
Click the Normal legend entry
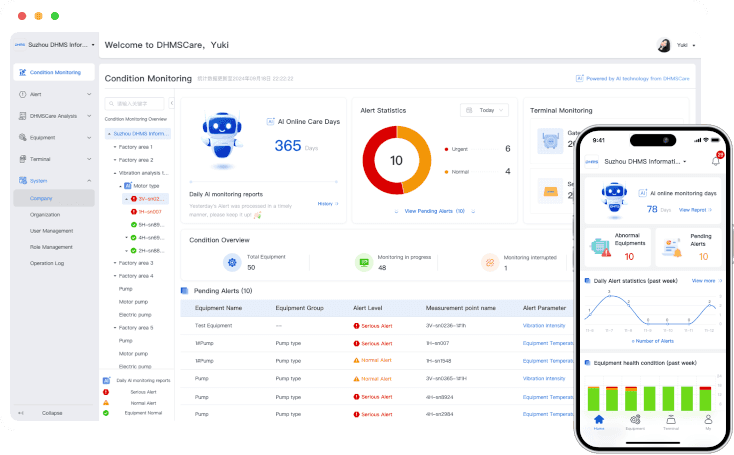[457, 172]
